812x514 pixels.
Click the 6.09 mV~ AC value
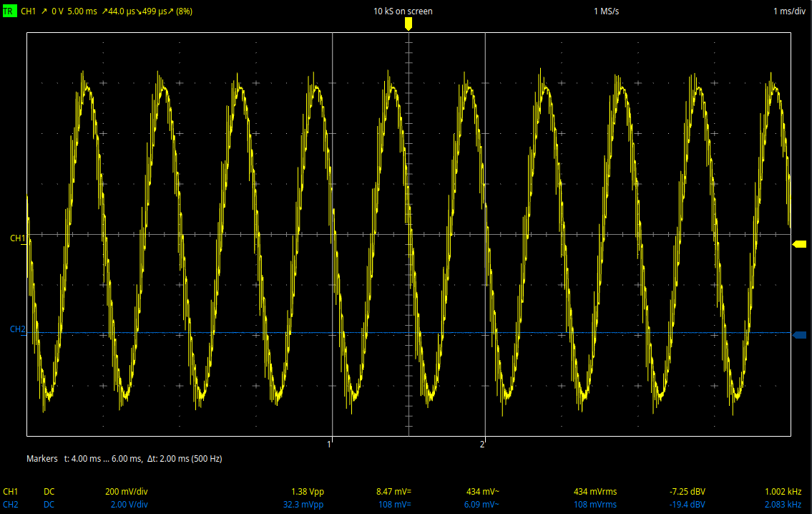point(481,505)
